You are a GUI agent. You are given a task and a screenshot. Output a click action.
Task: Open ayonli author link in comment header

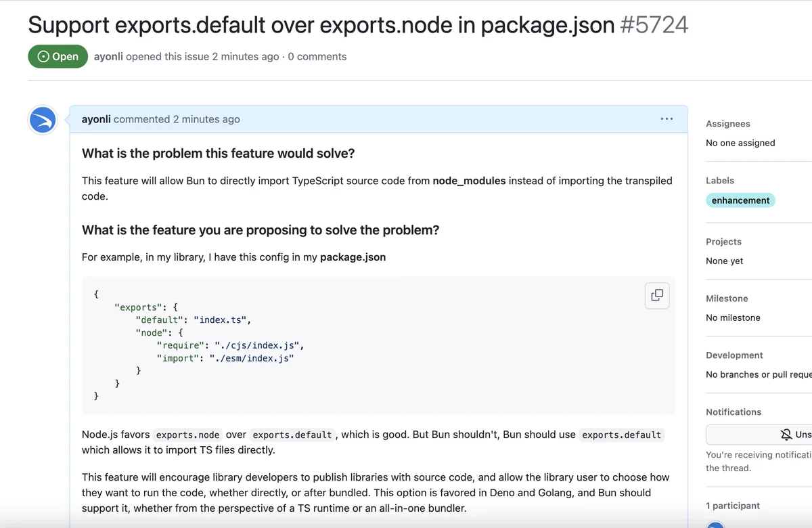click(96, 119)
